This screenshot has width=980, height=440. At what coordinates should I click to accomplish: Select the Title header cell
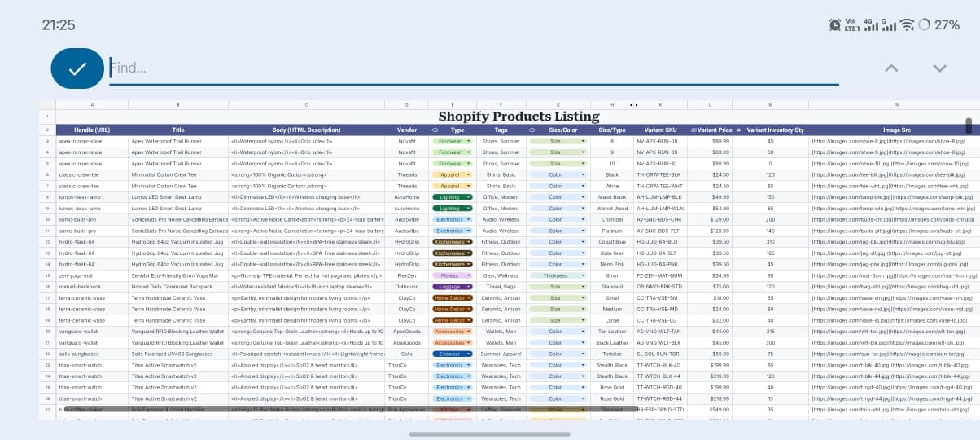click(x=178, y=130)
